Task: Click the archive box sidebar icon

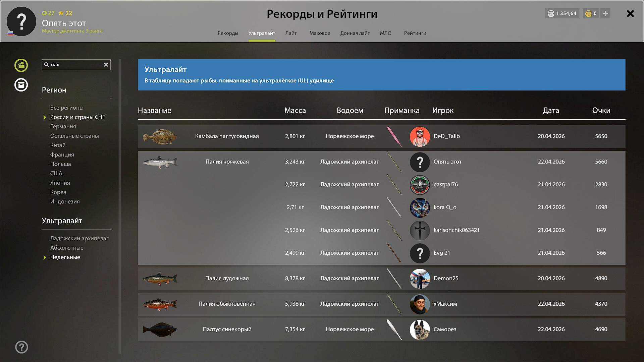Action: (x=21, y=85)
